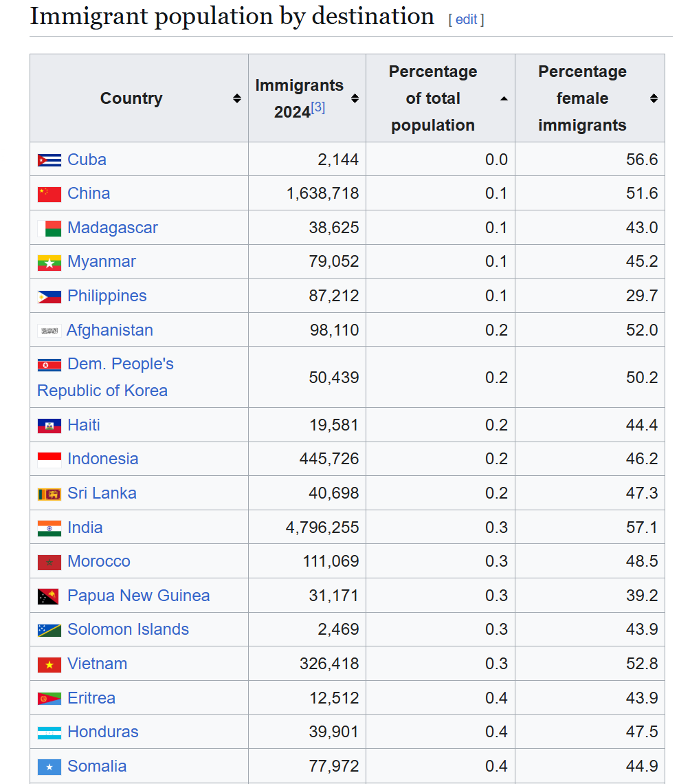Select China's immigrant count 1,638,718
Image resolution: width=679 pixels, height=784 pixels.
point(322,193)
